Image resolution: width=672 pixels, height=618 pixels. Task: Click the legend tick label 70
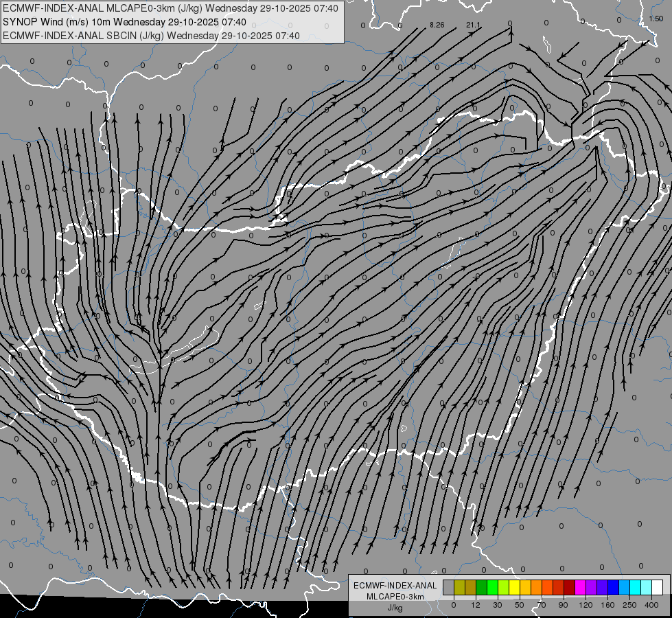click(542, 605)
